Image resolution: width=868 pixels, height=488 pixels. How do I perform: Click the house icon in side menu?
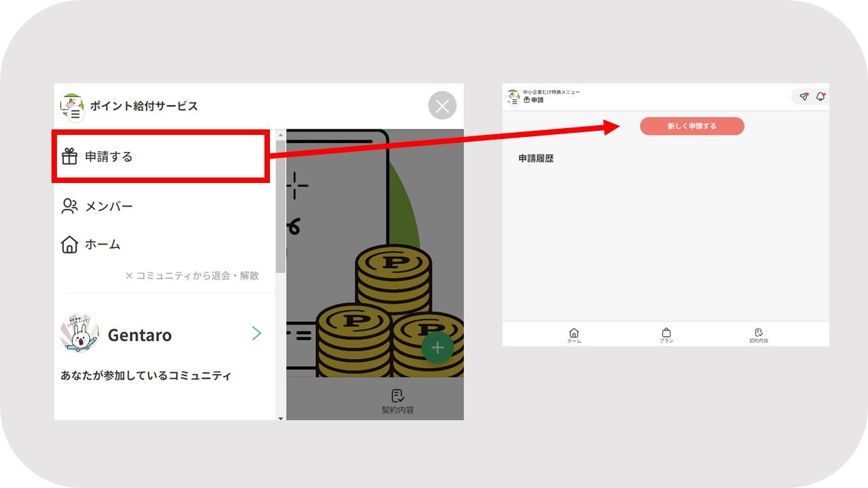coord(69,244)
